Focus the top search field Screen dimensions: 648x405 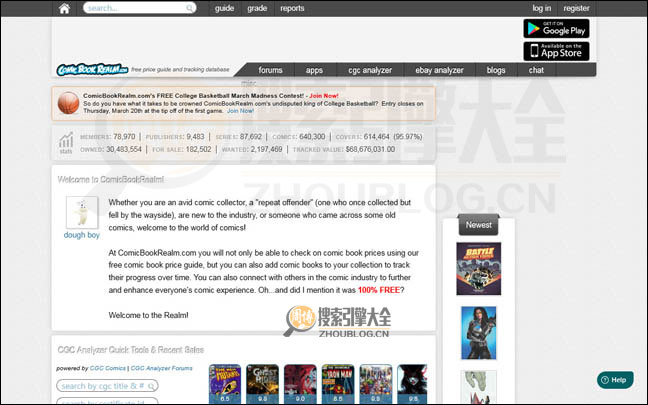[139, 8]
